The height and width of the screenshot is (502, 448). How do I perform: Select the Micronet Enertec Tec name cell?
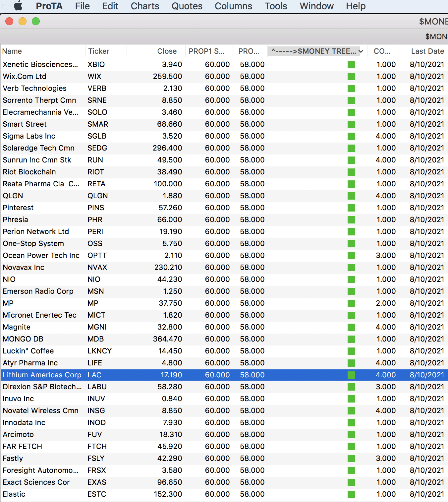click(x=39, y=315)
